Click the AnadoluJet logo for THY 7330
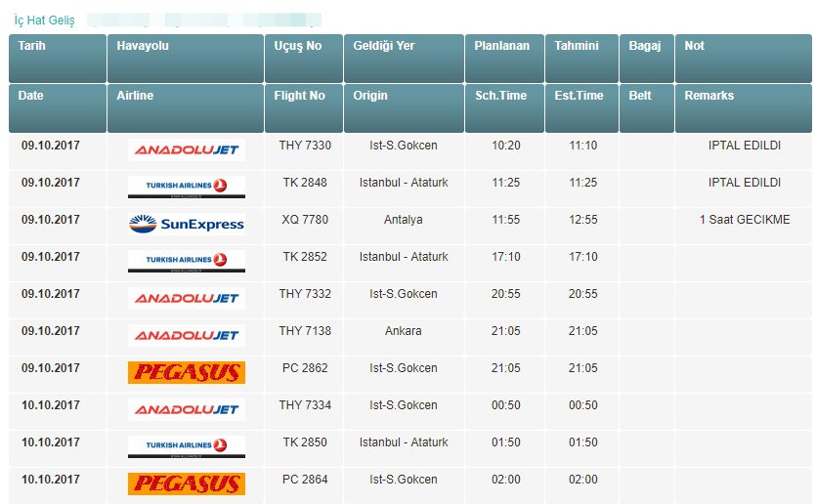Image resolution: width=816 pixels, height=504 pixels. click(x=187, y=149)
